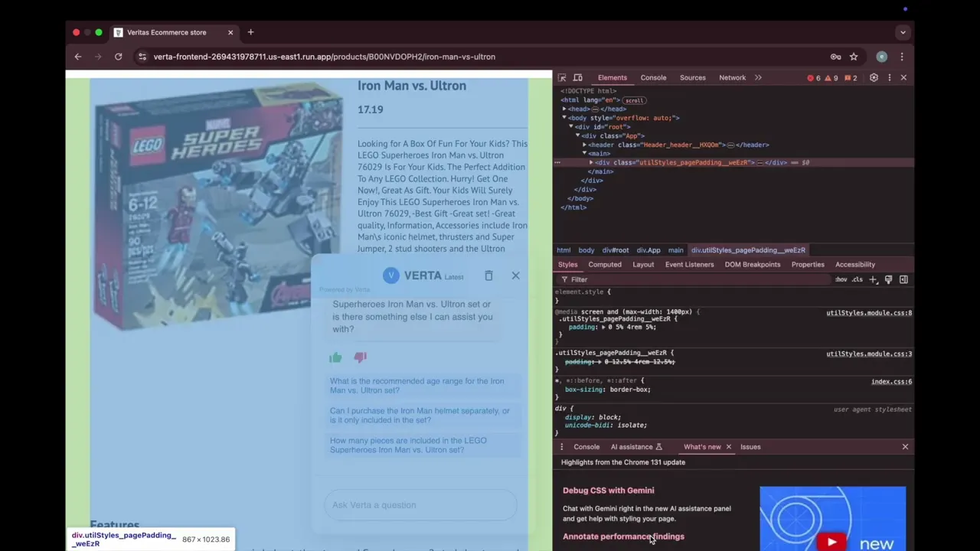
Task: Expand the head element node
Action: pos(565,109)
